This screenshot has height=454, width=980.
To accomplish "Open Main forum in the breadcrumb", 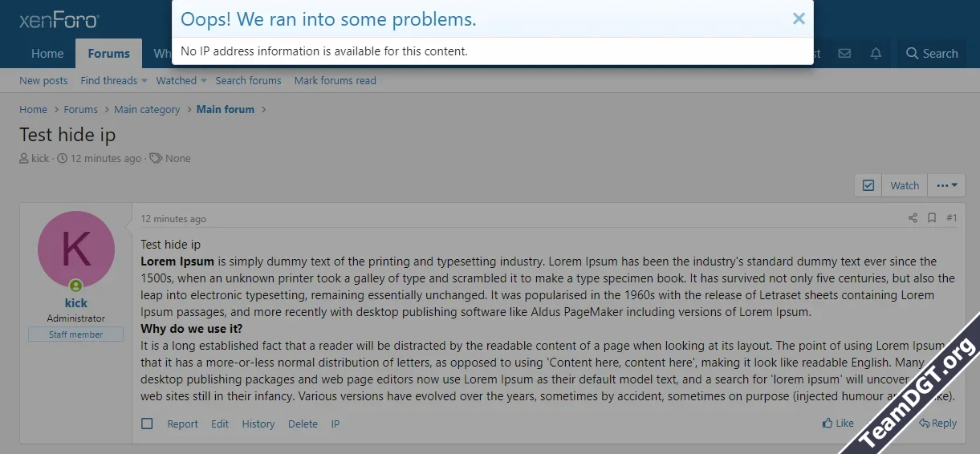I will pos(226,109).
